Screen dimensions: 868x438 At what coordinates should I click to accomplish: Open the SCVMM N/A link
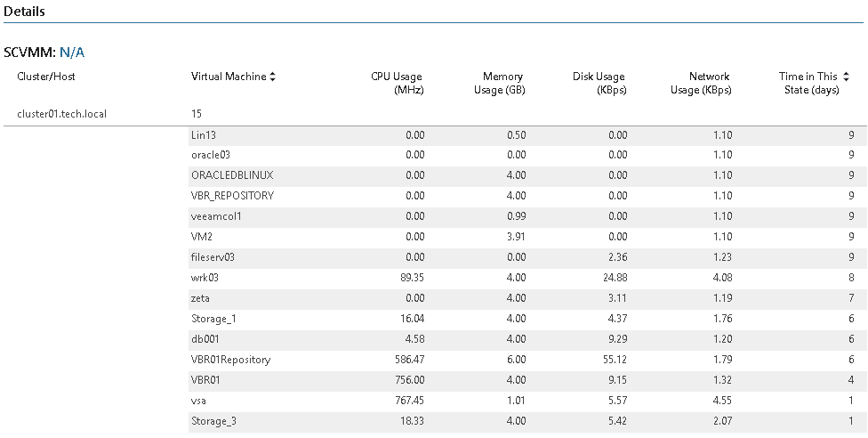point(72,53)
